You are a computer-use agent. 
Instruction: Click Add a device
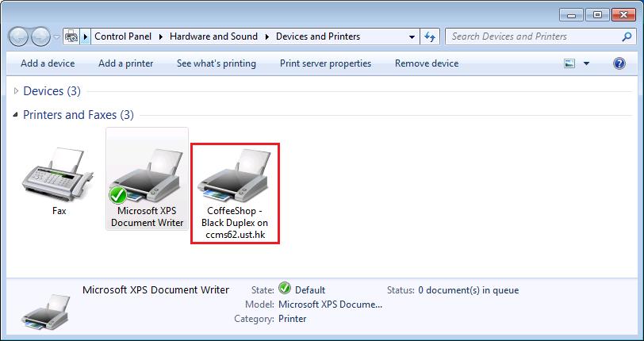48,63
